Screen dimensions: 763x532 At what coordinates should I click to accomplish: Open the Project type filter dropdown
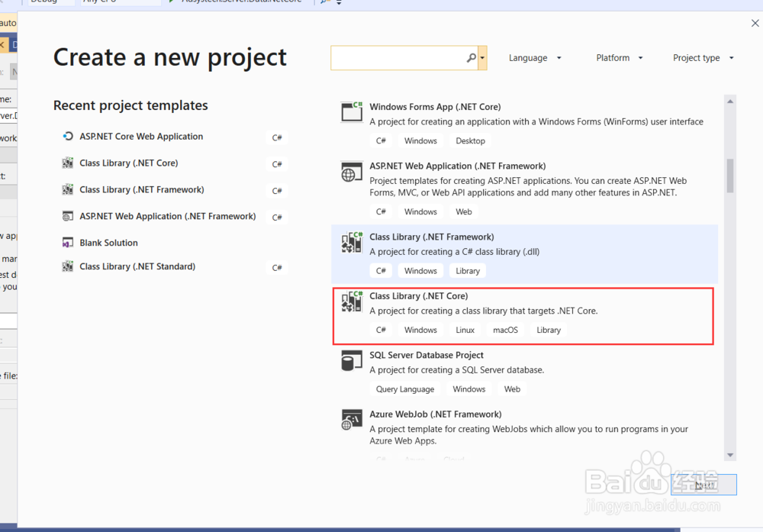703,58
